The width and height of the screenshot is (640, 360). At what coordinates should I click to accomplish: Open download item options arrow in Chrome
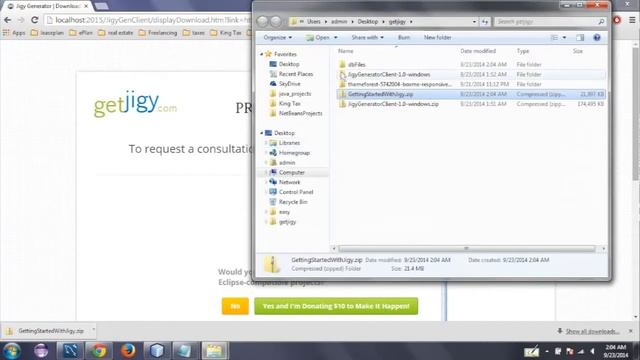tap(93, 329)
